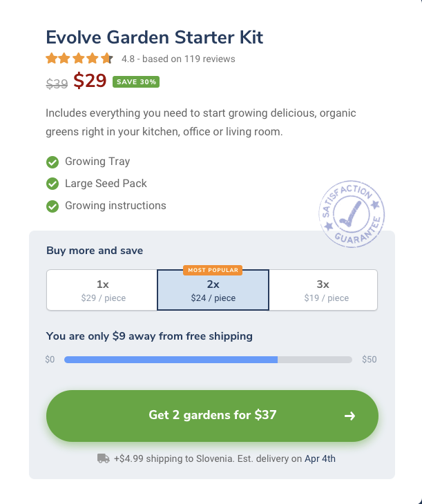Select the 1x quantity option
The image size is (422, 504).
point(102,290)
